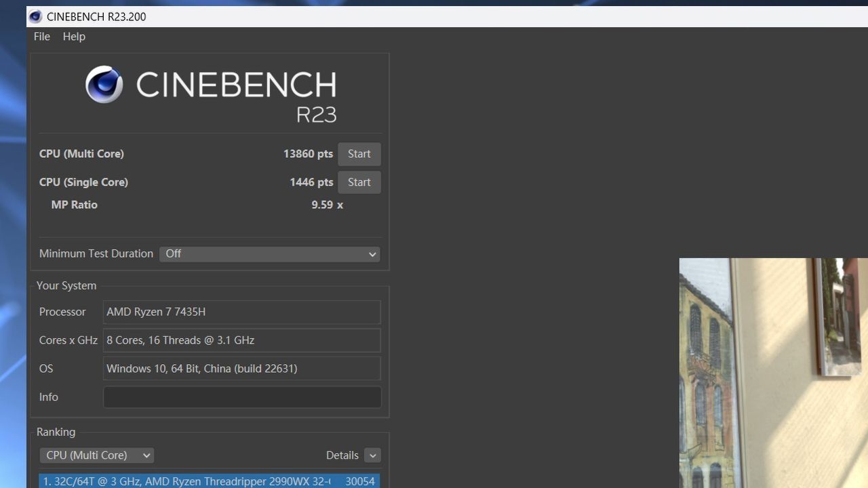The image size is (868, 488).
Task: Open the Help menu
Action: [x=74, y=37]
